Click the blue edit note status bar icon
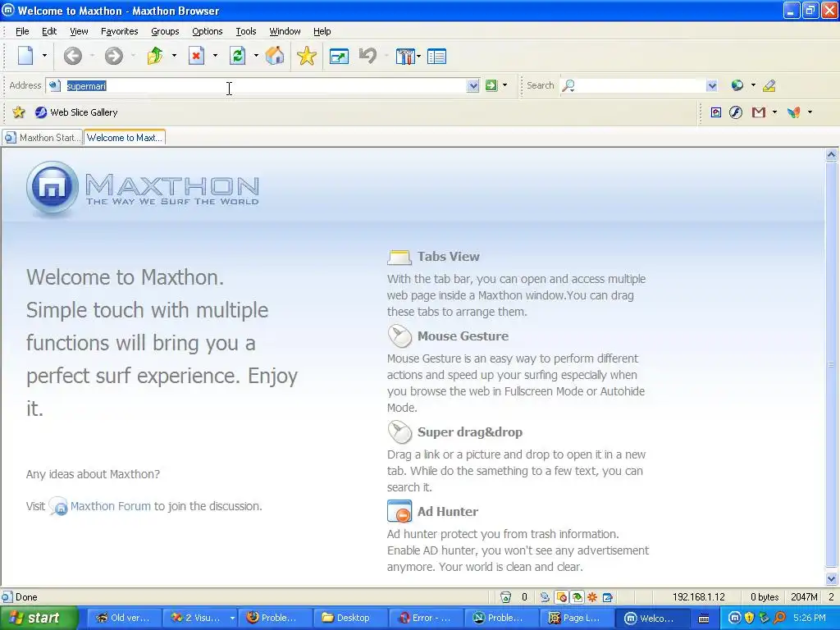The image size is (840, 630). (x=608, y=597)
